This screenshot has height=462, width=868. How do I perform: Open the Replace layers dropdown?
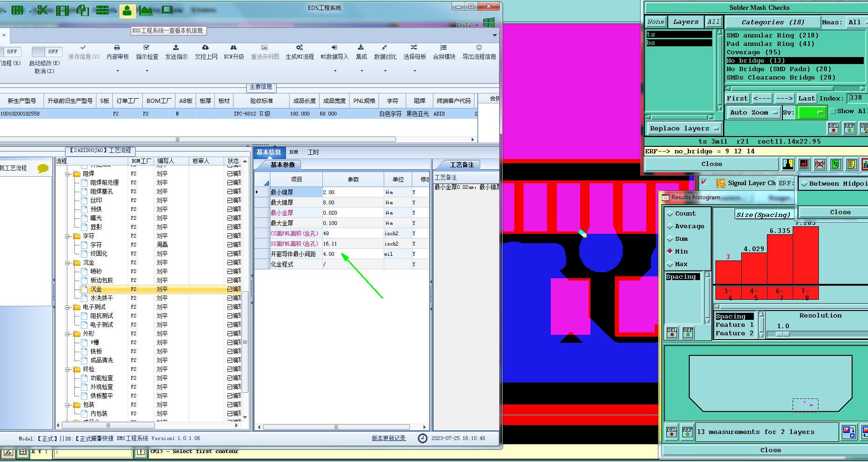[684, 129]
